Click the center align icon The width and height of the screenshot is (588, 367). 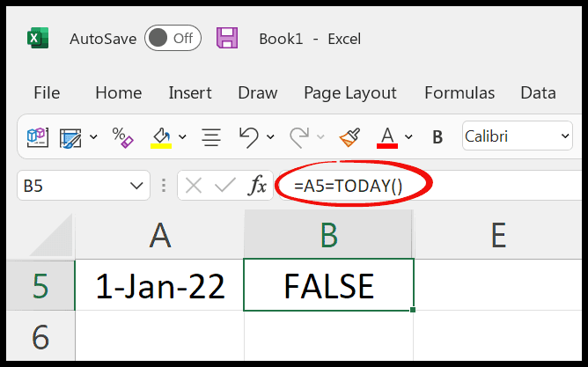(211, 137)
